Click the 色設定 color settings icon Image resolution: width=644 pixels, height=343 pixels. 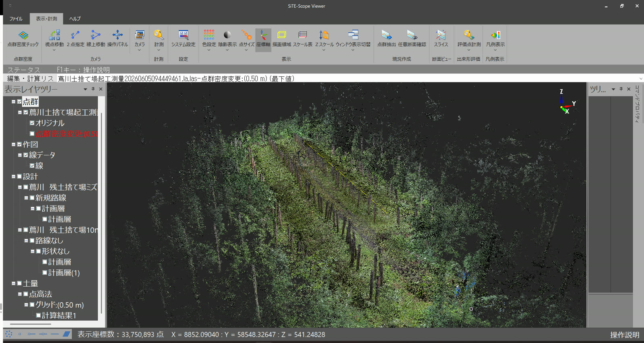(x=209, y=39)
